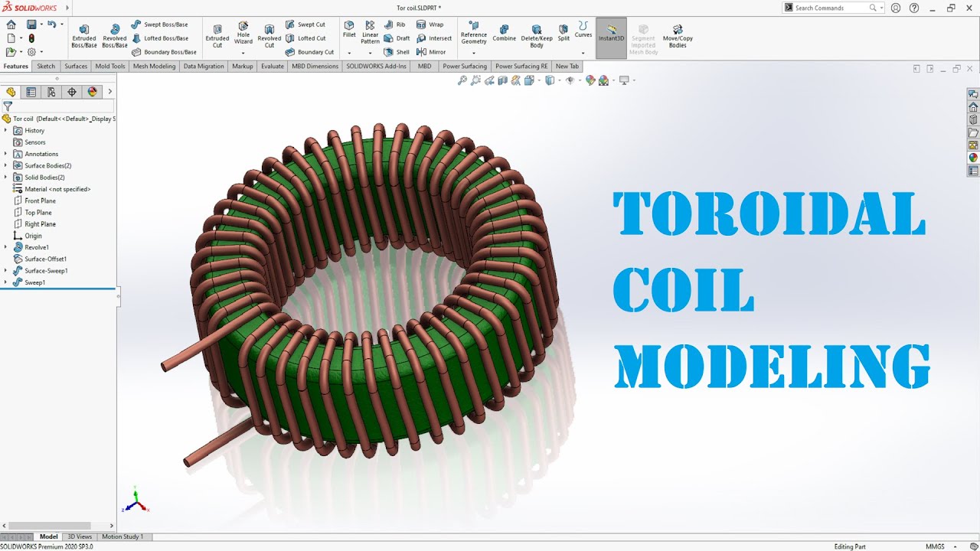Select the Intersect tool
This screenshot has width=980, height=551.
[x=434, y=38]
